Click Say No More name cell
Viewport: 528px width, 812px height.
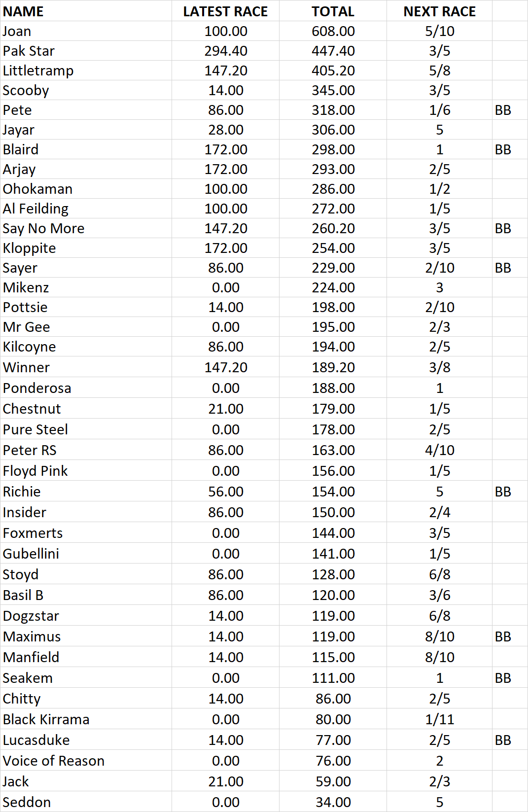pyautogui.click(x=86, y=228)
